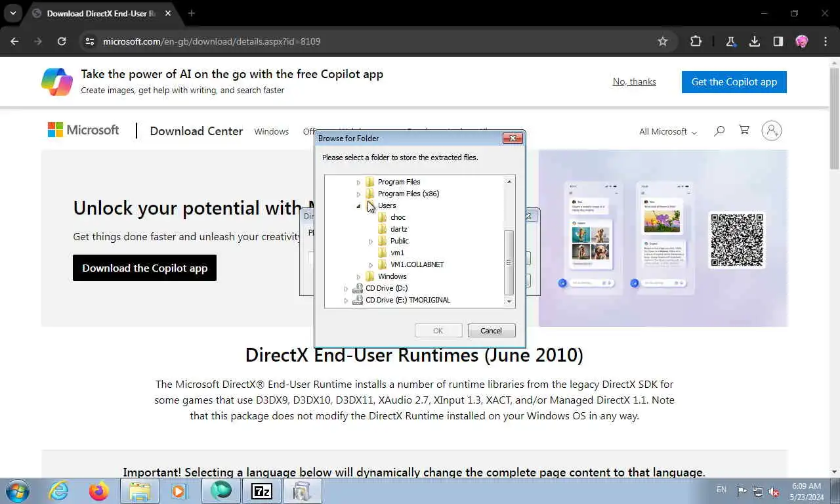This screenshot has width=840, height=504.
Task: Click the QR code image
Action: pos(737,240)
